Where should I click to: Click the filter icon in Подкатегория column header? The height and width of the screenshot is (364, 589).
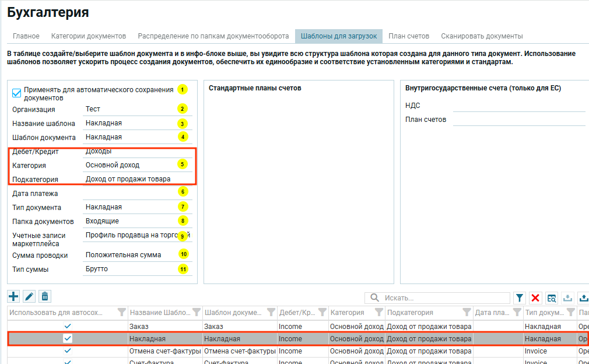pos(467,312)
